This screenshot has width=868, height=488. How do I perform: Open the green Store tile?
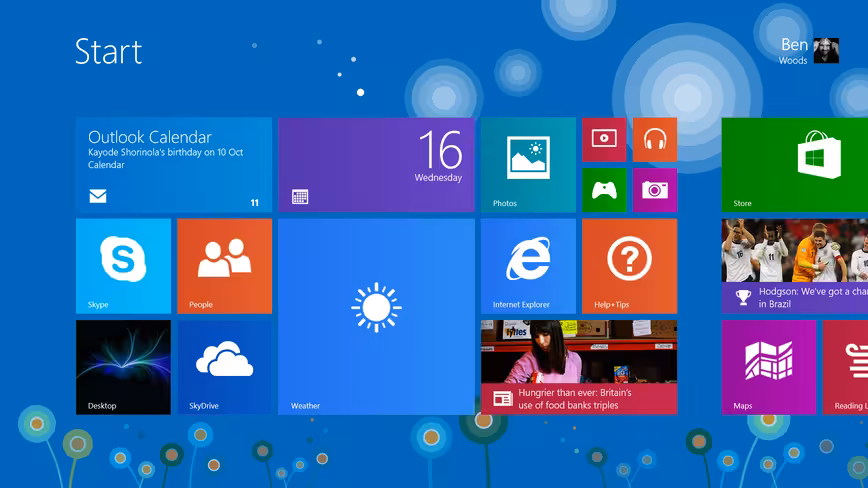tap(795, 165)
